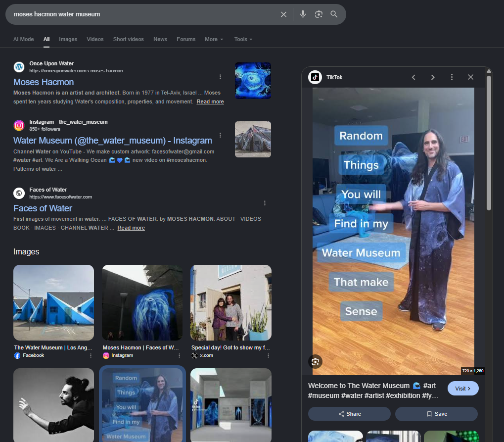Click the 850+ followers text
The image size is (504, 442).
point(45,129)
